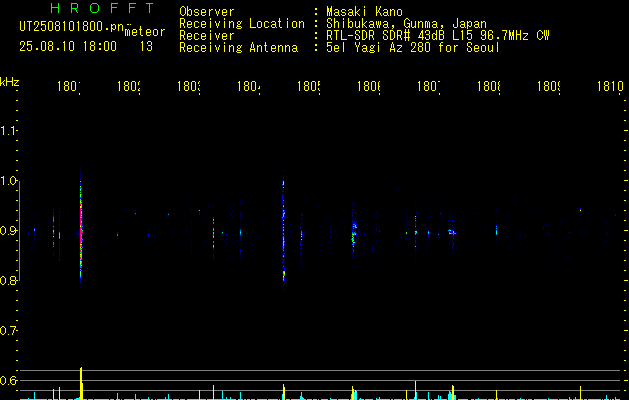Select Shibukawa, Gunma, Japan location text
629x400 pixels.
406,24
